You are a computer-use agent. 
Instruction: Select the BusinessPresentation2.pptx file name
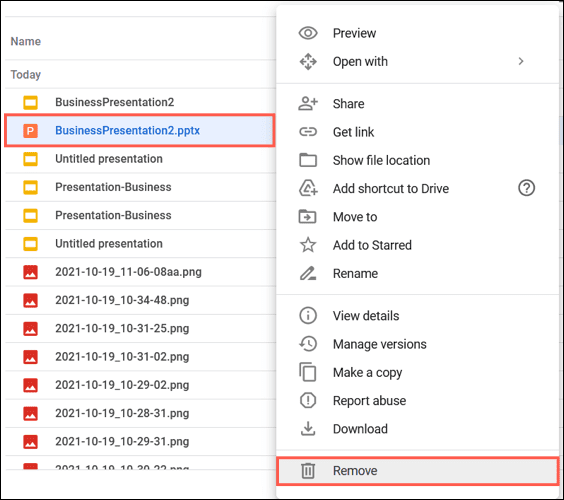(127, 131)
